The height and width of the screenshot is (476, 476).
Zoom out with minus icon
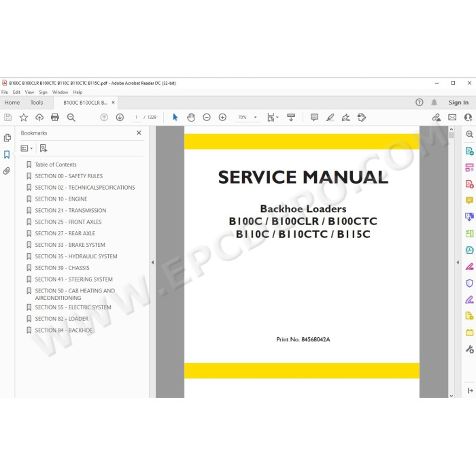coord(207,117)
